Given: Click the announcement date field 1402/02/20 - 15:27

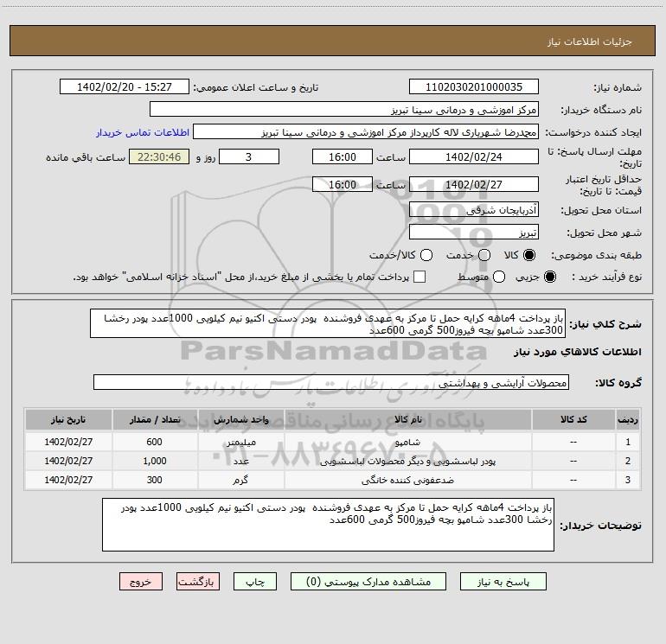Looking at the screenshot, I should [125, 86].
